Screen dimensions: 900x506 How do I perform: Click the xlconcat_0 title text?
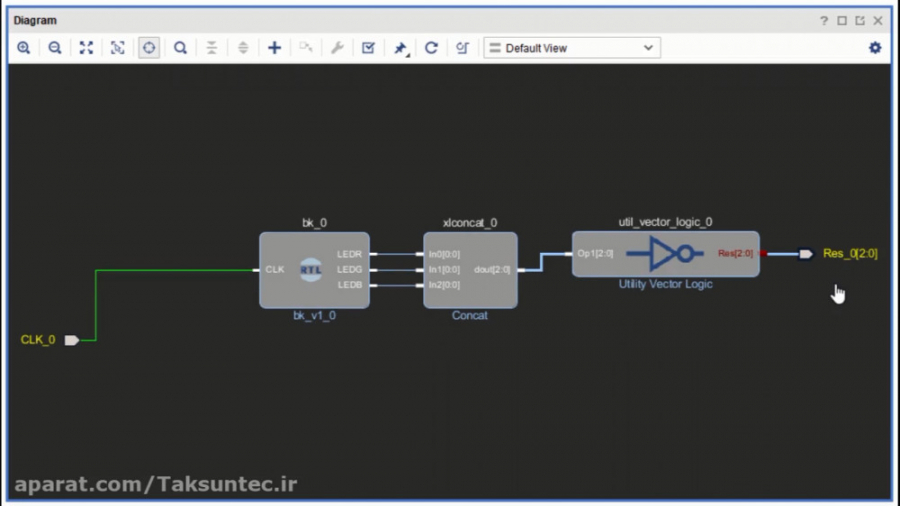[470, 223]
